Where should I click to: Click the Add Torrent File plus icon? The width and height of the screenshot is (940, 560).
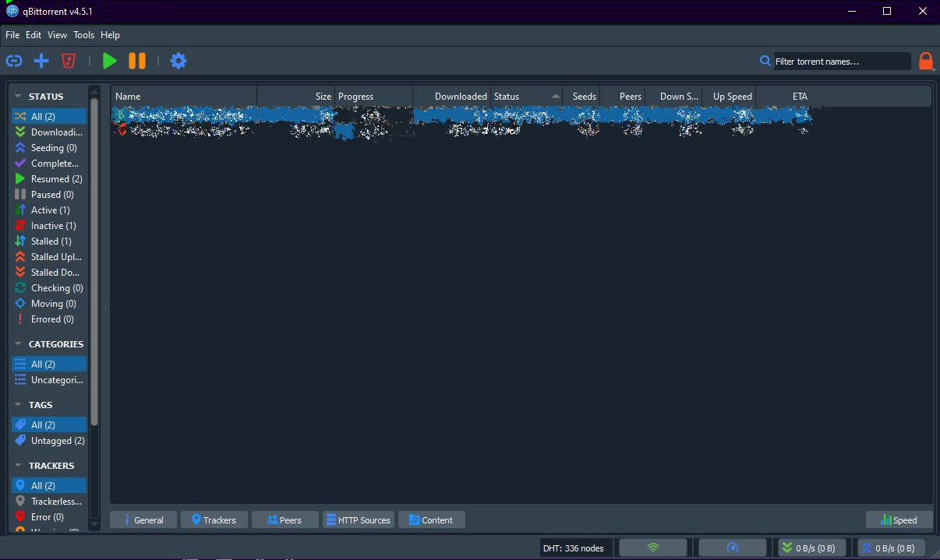[x=41, y=60]
